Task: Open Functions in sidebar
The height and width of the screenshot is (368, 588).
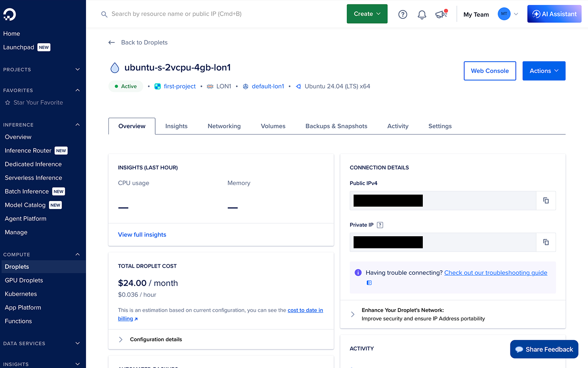Action: pos(18,321)
